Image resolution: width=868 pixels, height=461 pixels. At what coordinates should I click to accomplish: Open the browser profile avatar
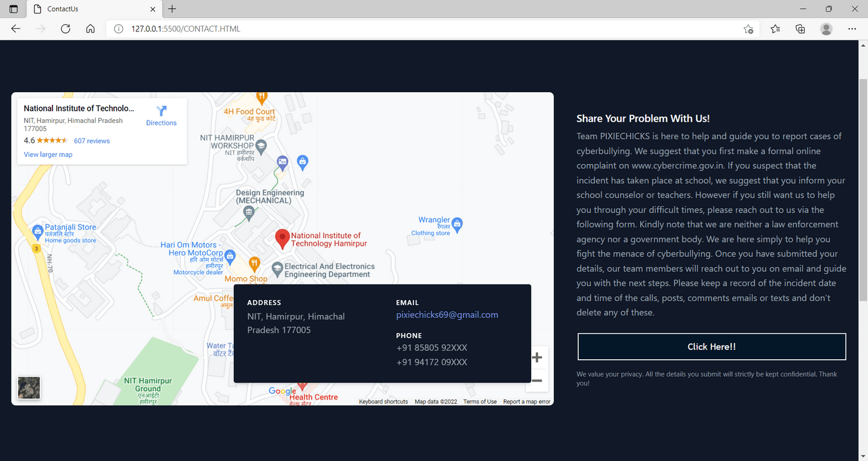pos(826,29)
